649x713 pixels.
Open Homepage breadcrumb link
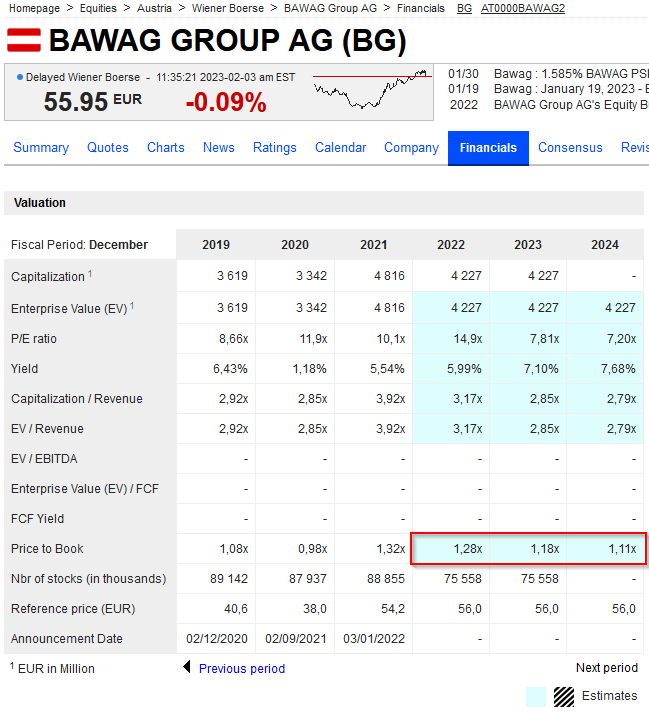click(x=34, y=8)
